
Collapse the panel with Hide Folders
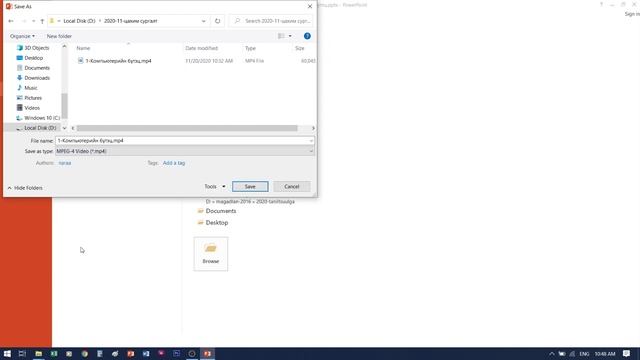click(x=25, y=188)
